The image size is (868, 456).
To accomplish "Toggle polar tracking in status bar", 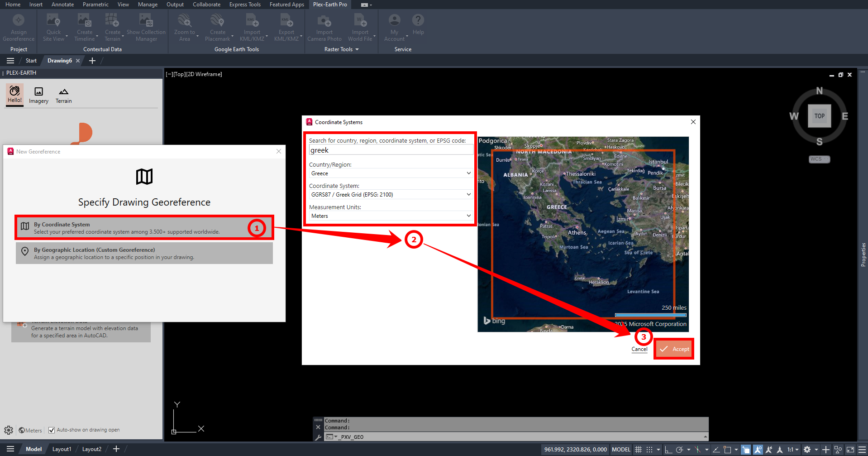I will click(x=679, y=450).
